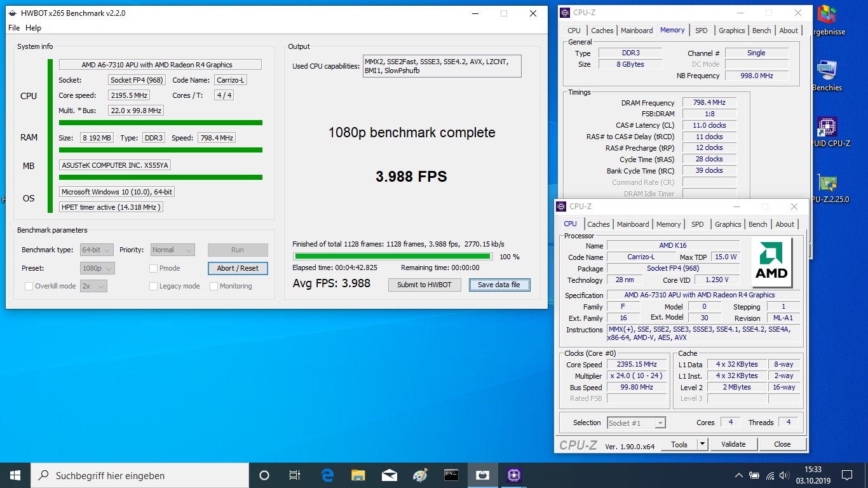
Task: Click the Abort / Reset button
Action: pos(238,268)
